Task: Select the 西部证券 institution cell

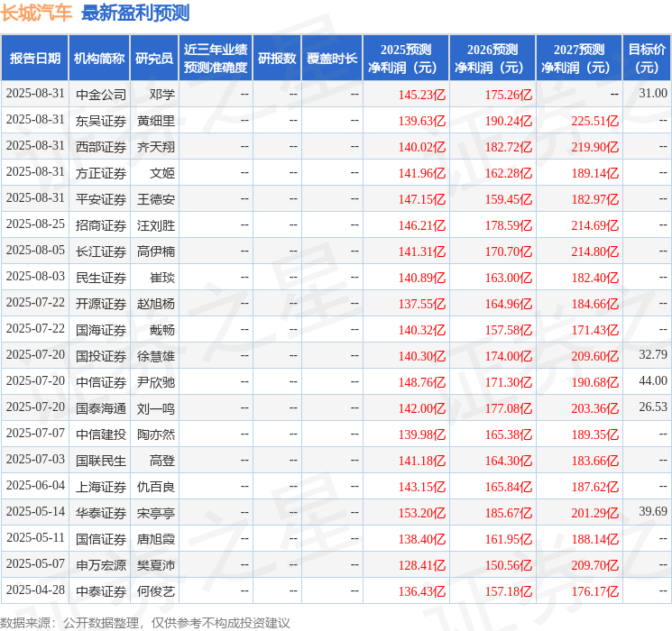Action: [101, 147]
